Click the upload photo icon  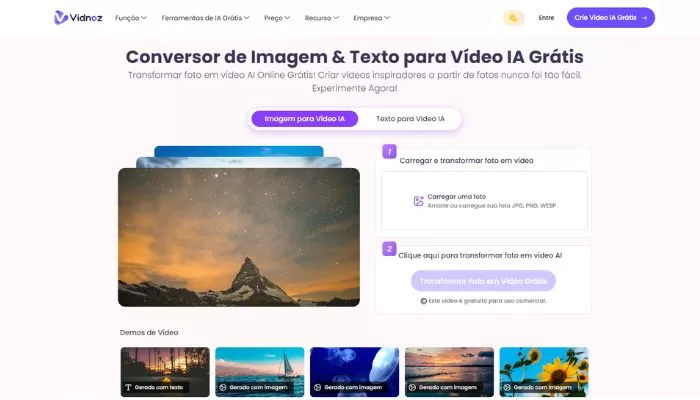(419, 201)
